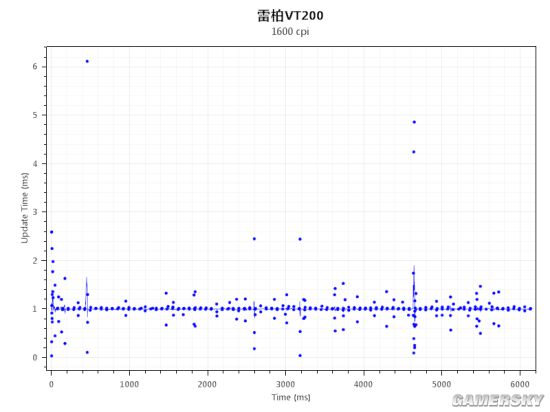This screenshot has height=412, width=550.
Task: Click the x-axis tick label 5000
Action: click(441, 384)
